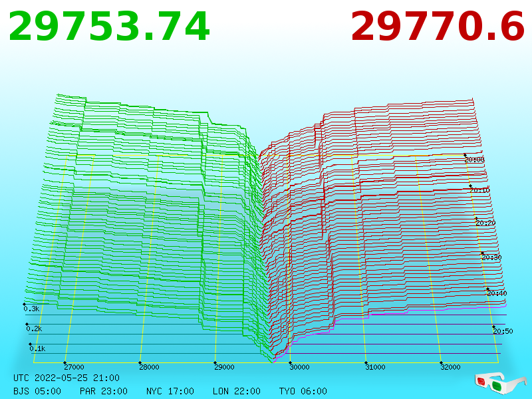Click the 3D glasses icon

point(500,384)
